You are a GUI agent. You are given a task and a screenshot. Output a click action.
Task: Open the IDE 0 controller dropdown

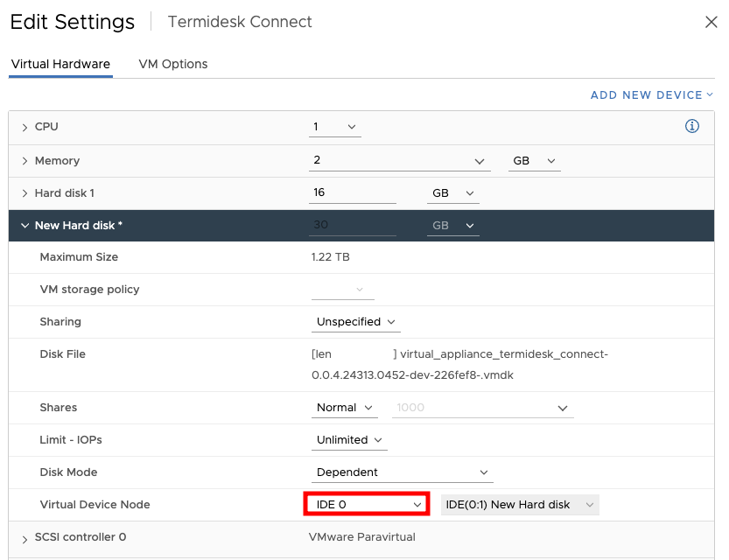367,505
